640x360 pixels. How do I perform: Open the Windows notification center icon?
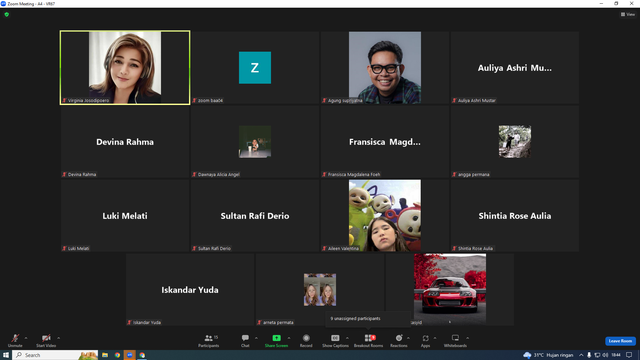click(629, 355)
